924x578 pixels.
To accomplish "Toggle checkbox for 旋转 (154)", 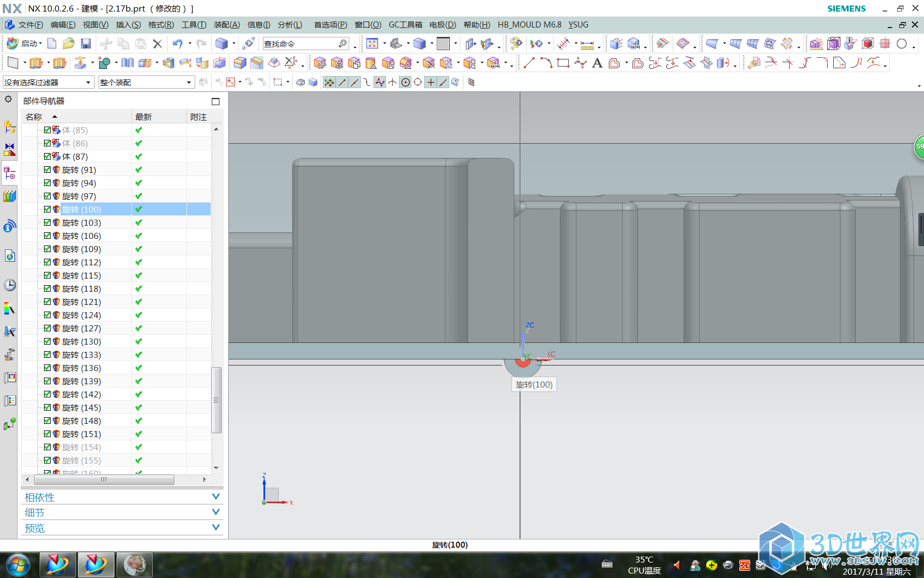I will (x=47, y=447).
